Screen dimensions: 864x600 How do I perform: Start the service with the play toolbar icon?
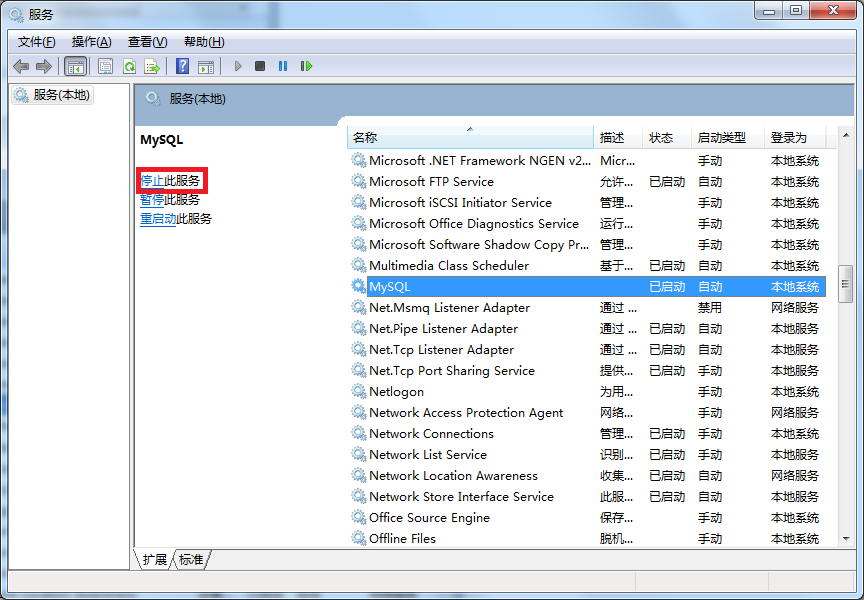coord(237,66)
